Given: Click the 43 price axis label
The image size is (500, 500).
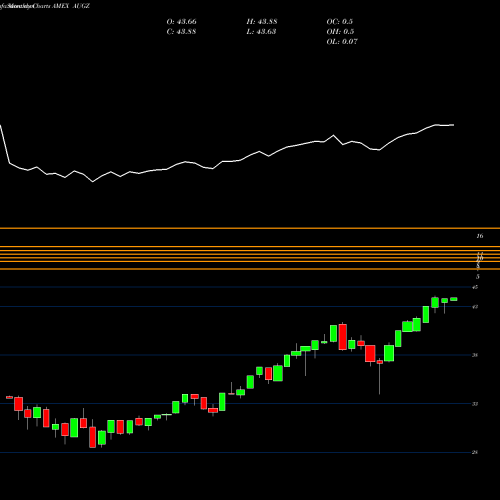Looking at the screenshot, I should tap(475, 307).
